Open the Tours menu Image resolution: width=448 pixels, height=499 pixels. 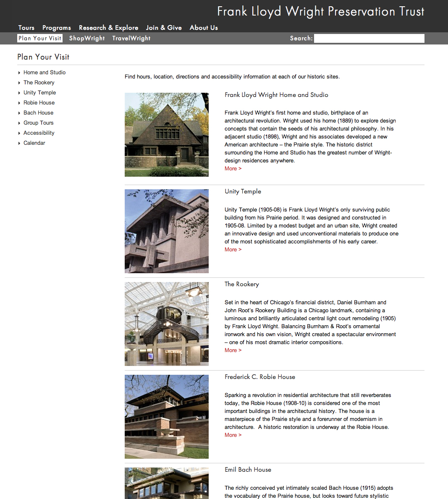[x=26, y=28]
